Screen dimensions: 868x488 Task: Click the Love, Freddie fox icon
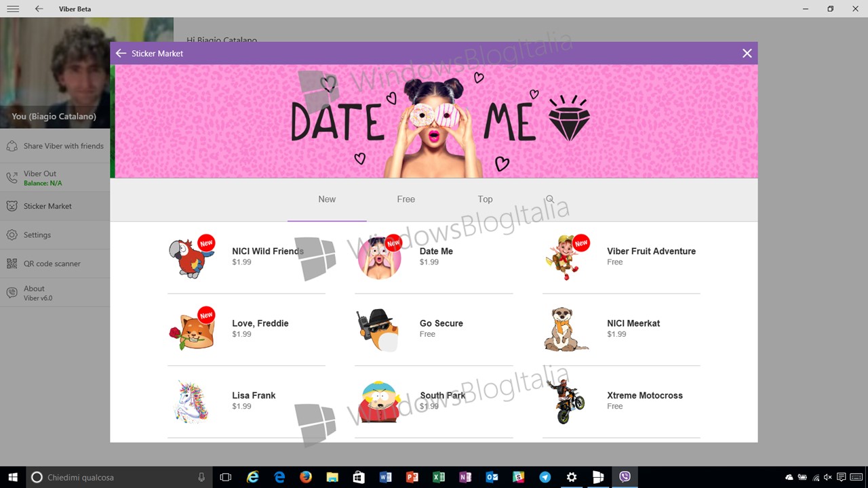192,329
